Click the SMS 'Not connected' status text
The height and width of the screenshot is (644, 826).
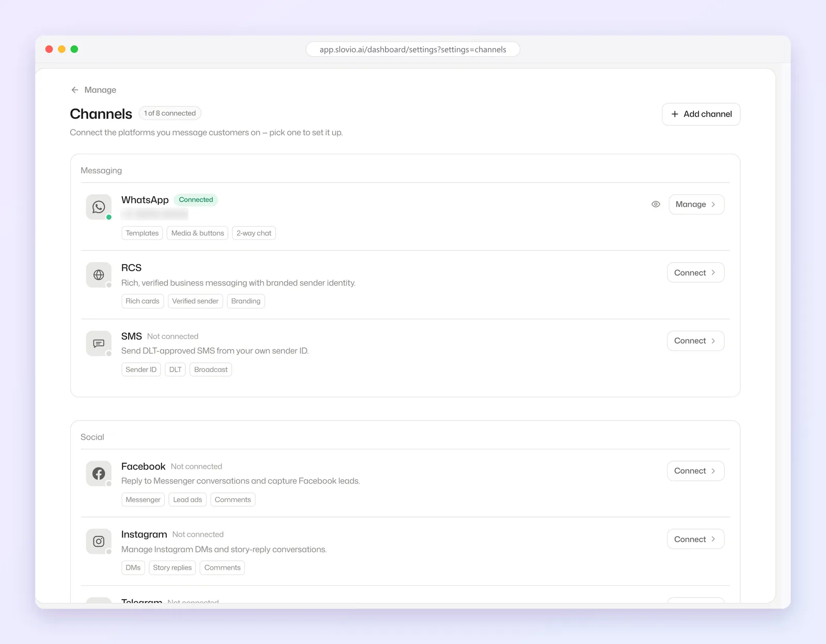click(172, 336)
